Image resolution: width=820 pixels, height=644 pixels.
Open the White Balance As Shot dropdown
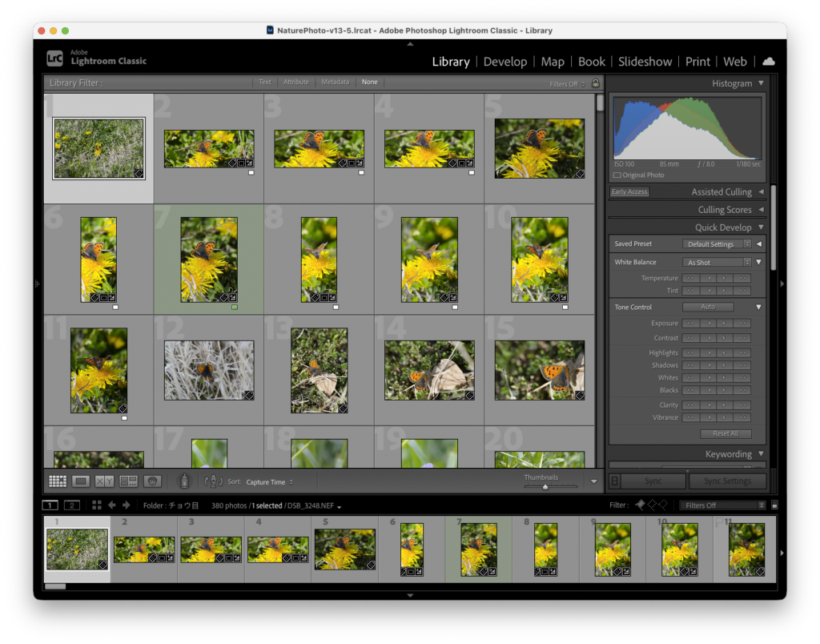coord(717,262)
